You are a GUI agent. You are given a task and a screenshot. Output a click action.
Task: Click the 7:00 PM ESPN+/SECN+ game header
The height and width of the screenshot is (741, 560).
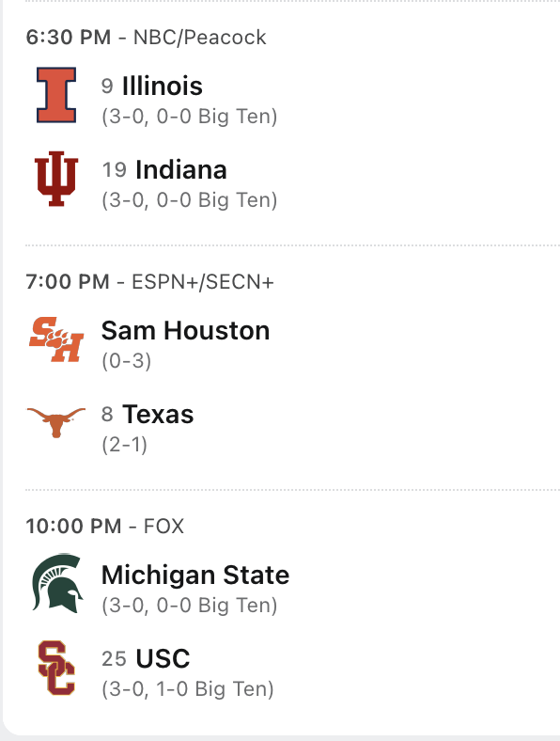coord(149,282)
